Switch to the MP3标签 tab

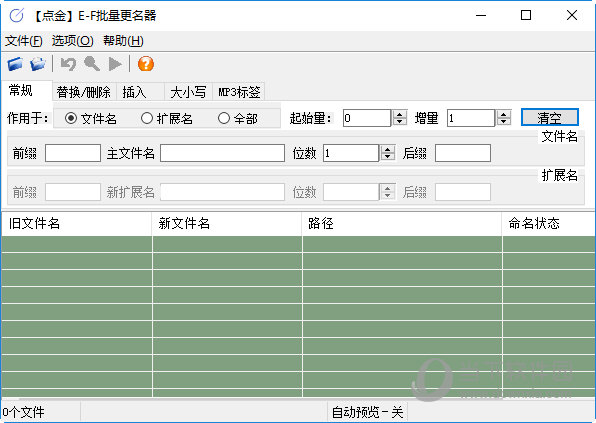coord(239,92)
